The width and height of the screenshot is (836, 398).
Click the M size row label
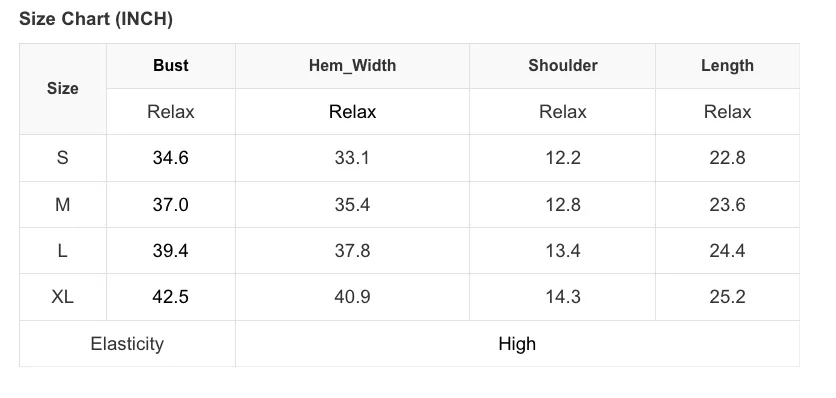pyautogui.click(x=62, y=204)
